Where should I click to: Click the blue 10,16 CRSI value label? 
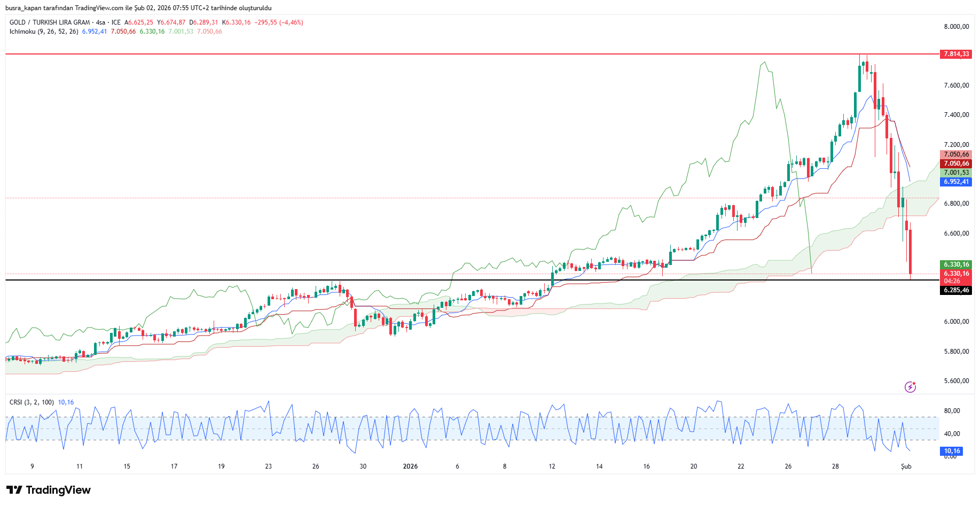coord(951,451)
